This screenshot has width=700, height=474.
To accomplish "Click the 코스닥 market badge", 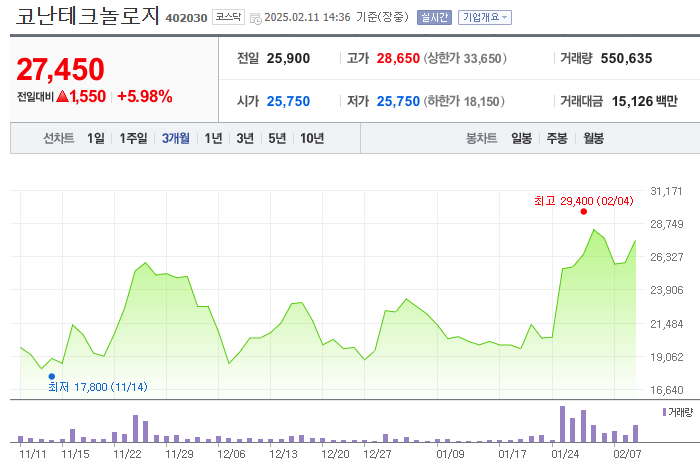I will tap(228, 17).
